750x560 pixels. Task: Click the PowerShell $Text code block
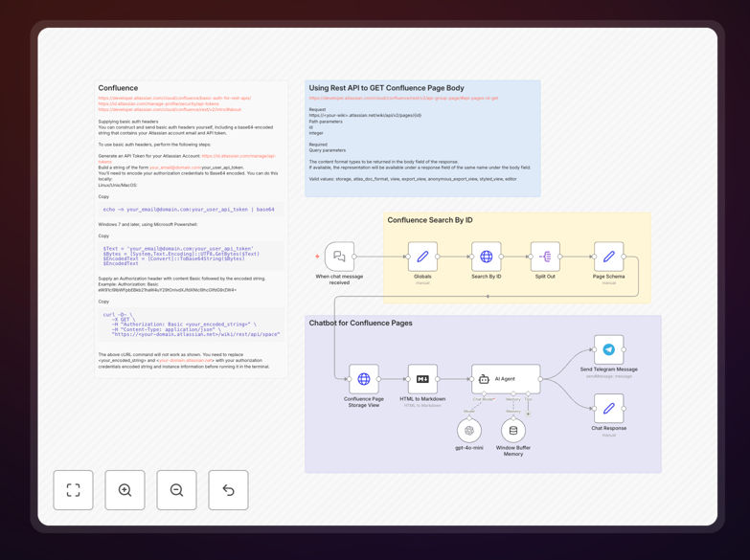191,256
